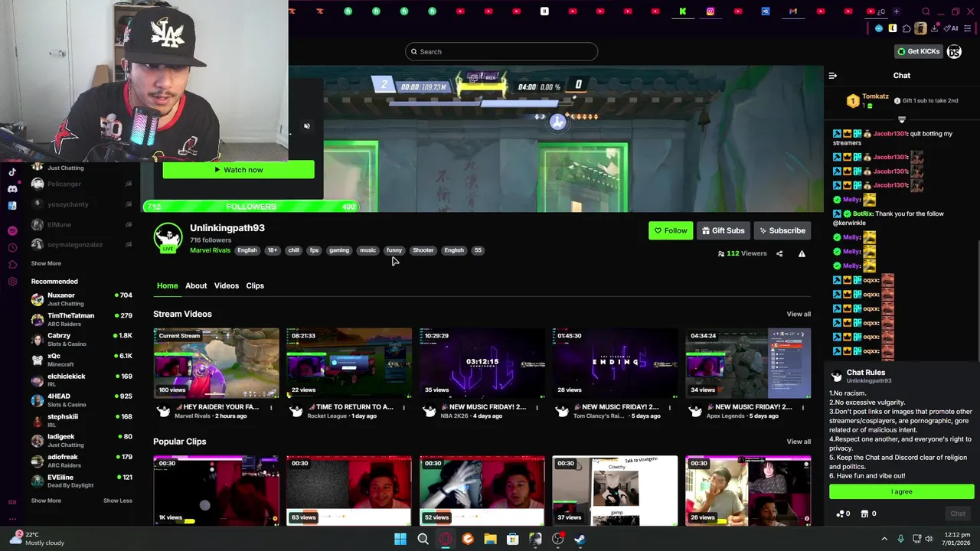Open the browser AI assistant button
Screen dimensions: 980x551
[952, 28]
